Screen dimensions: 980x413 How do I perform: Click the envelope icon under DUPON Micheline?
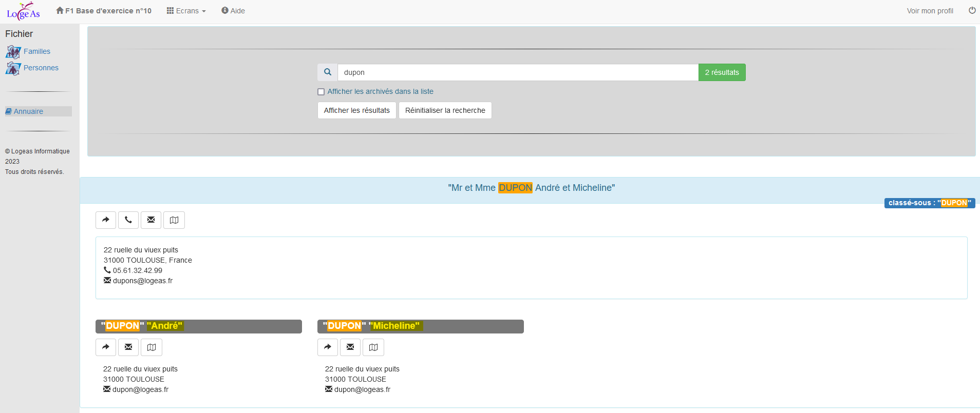click(x=350, y=347)
